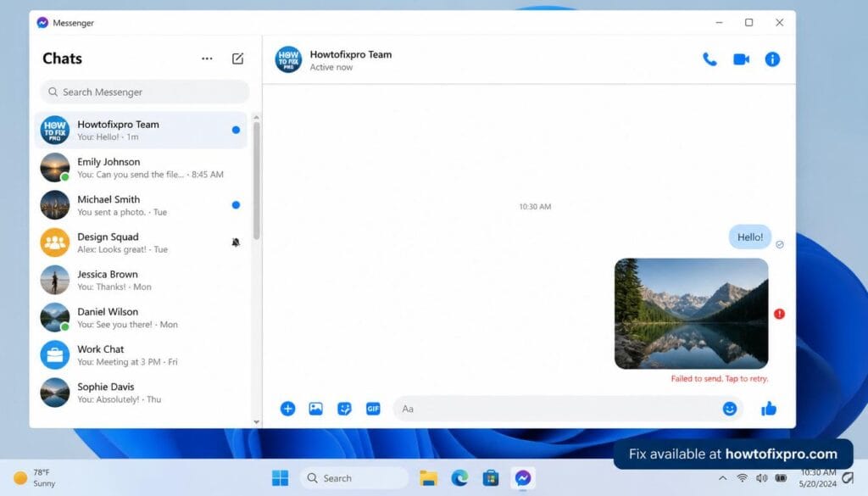Open Windows Start menu

coord(280,477)
